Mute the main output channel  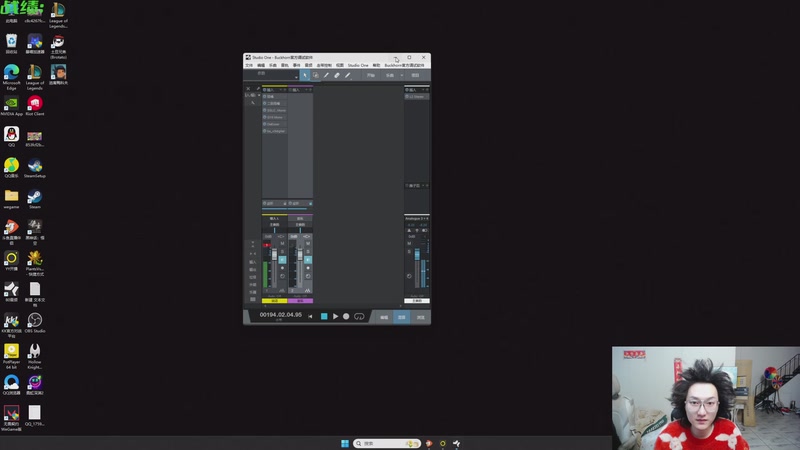(x=409, y=244)
